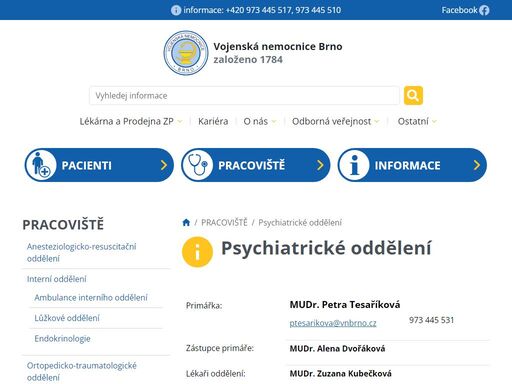Viewport: 512px width, 384px height.
Task: Click the Lékaři oddělení label
Action: [x=216, y=374]
